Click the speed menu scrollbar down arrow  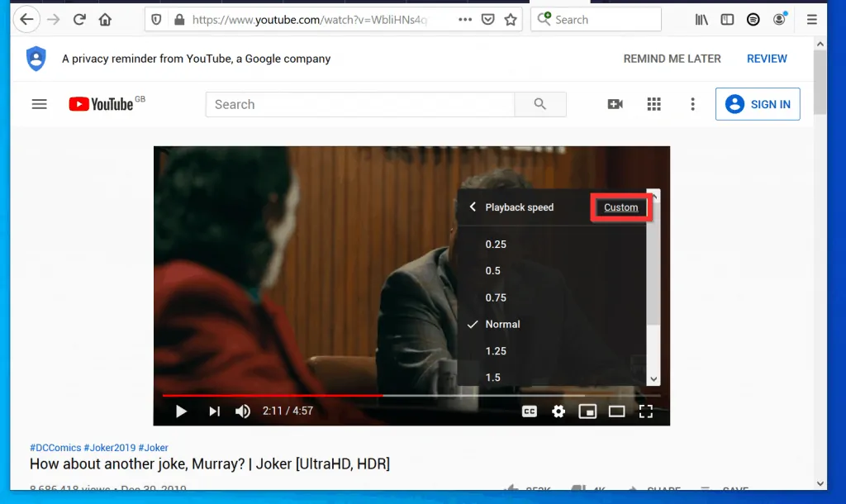654,379
